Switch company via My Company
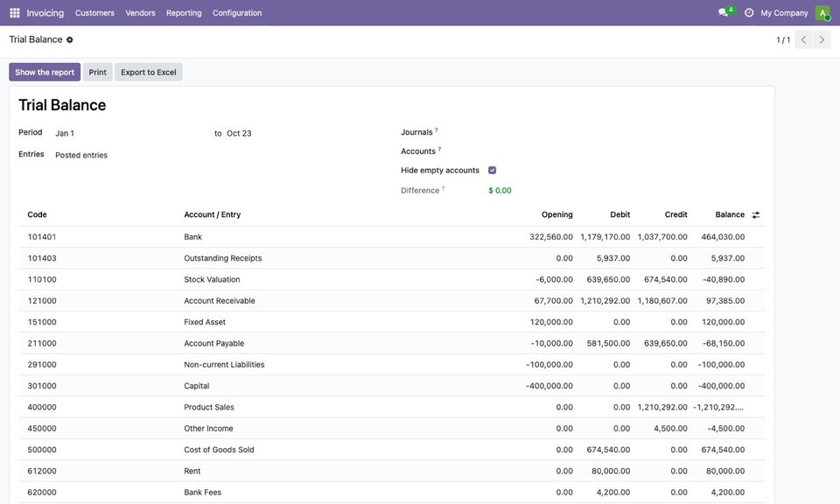This screenshot has width=840, height=504. [x=784, y=13]
